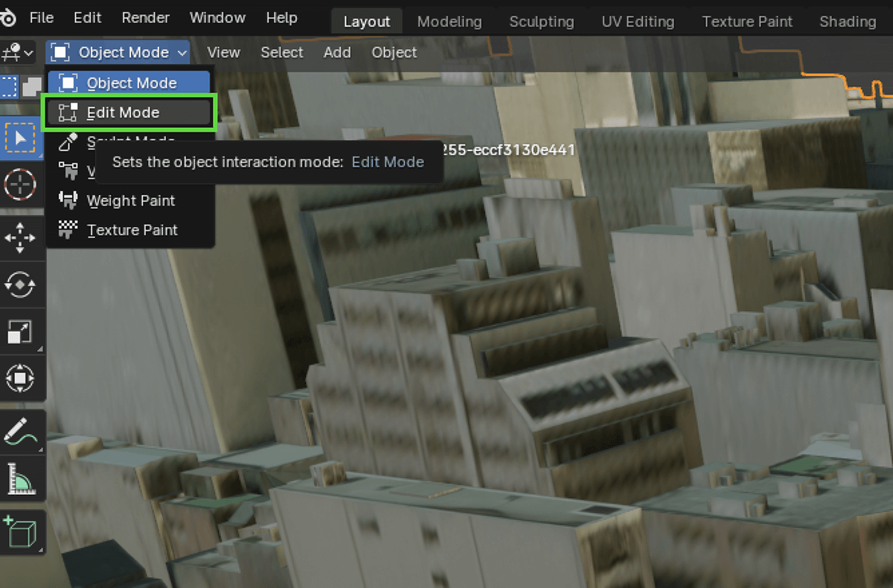Collapse the Object Mode dropdown in the header
The height and width of the screenshot is (588, 893).
pyautogui.click(x=118, y=53)
